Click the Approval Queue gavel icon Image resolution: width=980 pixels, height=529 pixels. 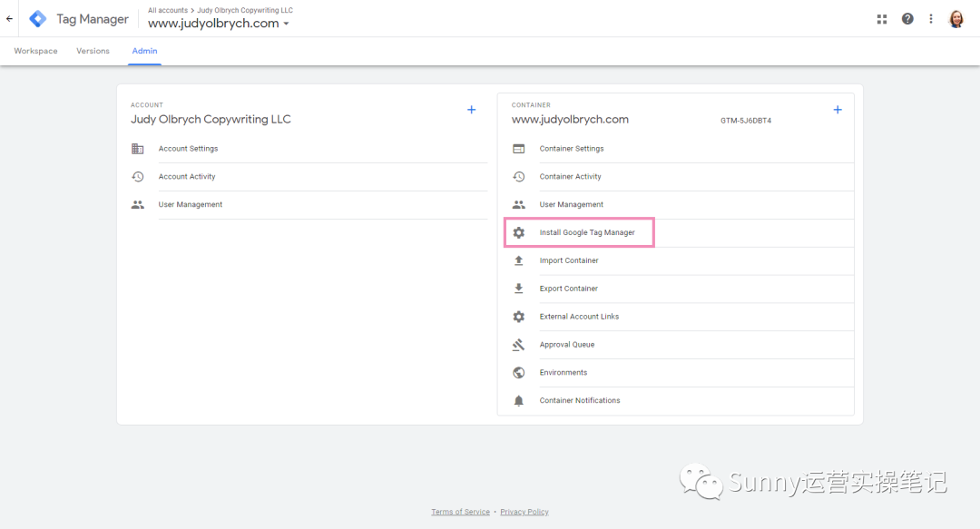pyautogui.click(x=519, y=345)
